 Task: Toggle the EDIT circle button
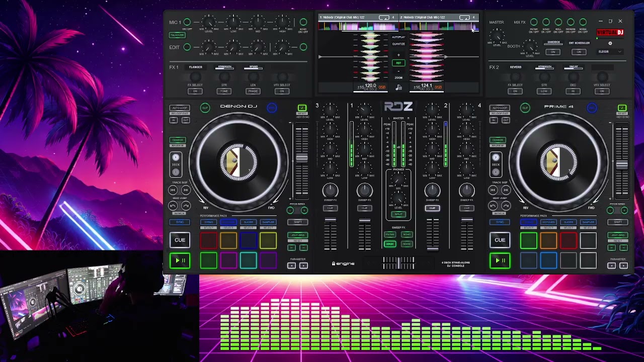pos(187,47)
